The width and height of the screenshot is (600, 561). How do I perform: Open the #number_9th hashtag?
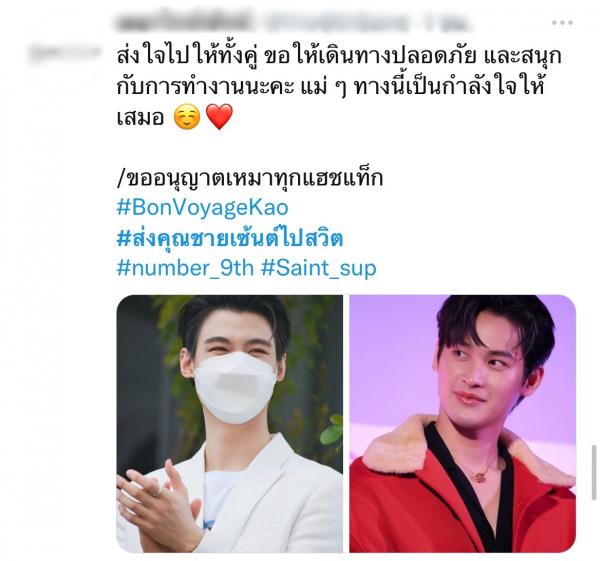[x=185, y=268]
